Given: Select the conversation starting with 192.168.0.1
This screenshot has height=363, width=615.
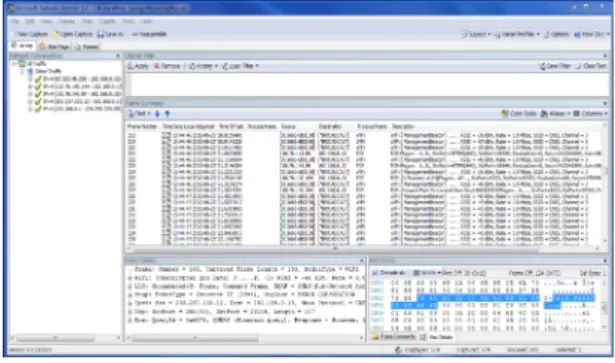Looking at the screenshot, I should pyautogui.click(x=82, y=109).
